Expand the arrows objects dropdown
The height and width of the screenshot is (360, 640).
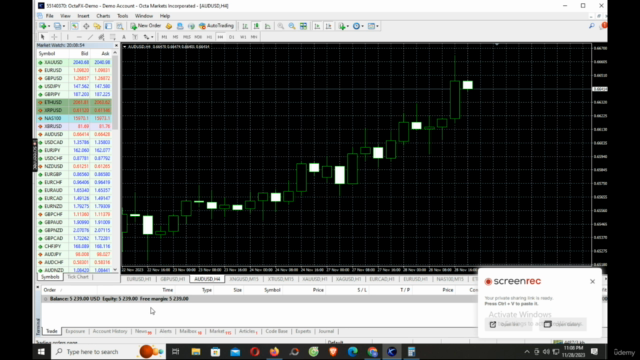(152, 37)
